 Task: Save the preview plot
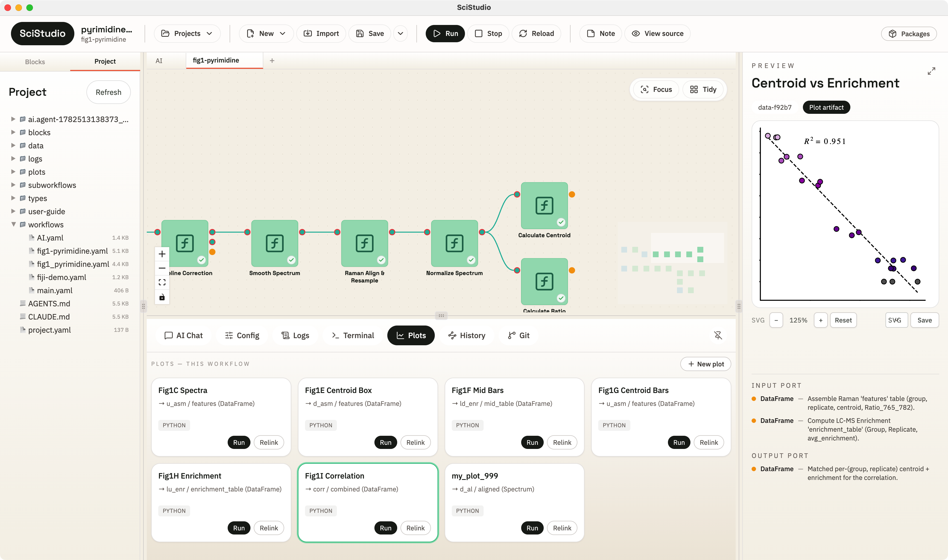click(925, 320)
